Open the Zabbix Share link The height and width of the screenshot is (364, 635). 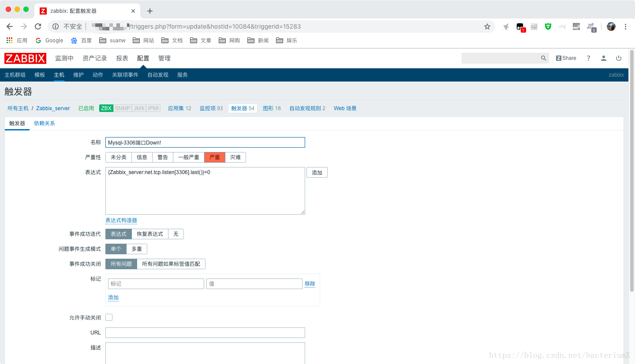(x=566, y=58)
